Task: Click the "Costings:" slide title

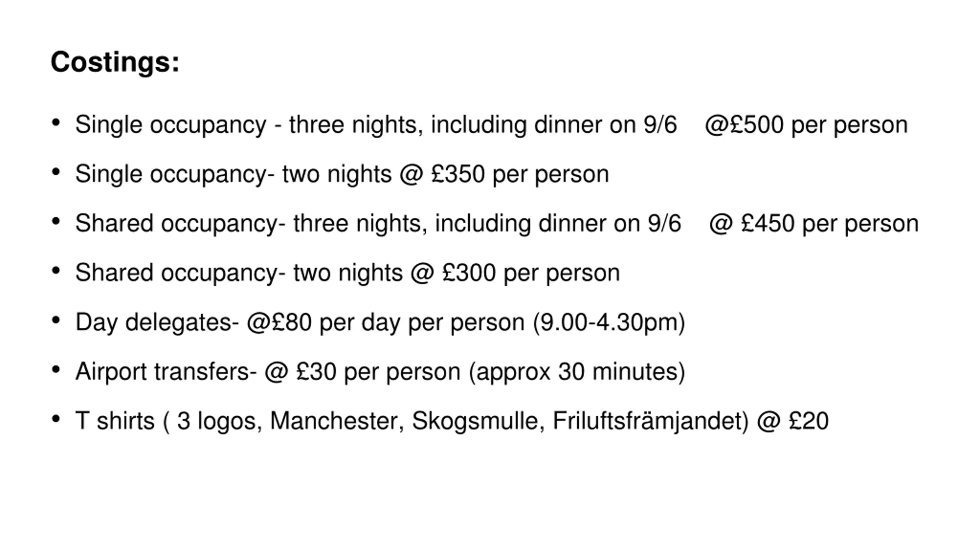Action: (x=115, y=62)
